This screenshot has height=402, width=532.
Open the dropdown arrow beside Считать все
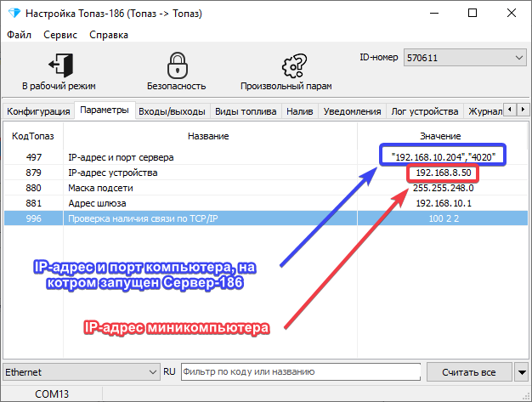coord(522,372)
